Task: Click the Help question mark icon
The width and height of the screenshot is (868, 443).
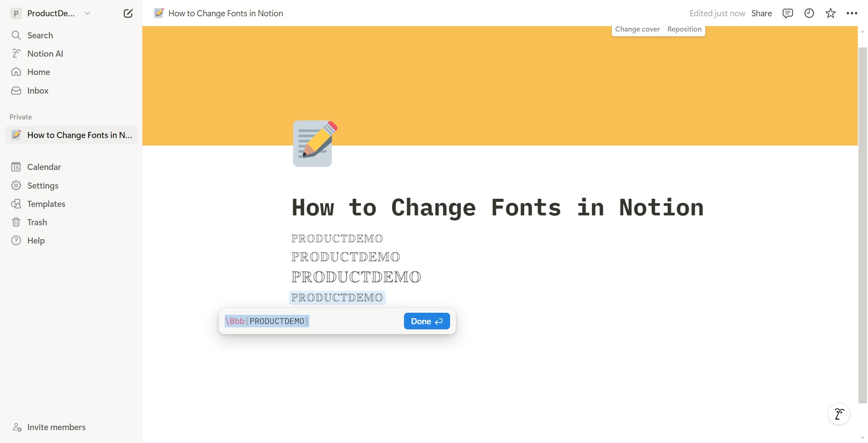Action: (16, 240)
